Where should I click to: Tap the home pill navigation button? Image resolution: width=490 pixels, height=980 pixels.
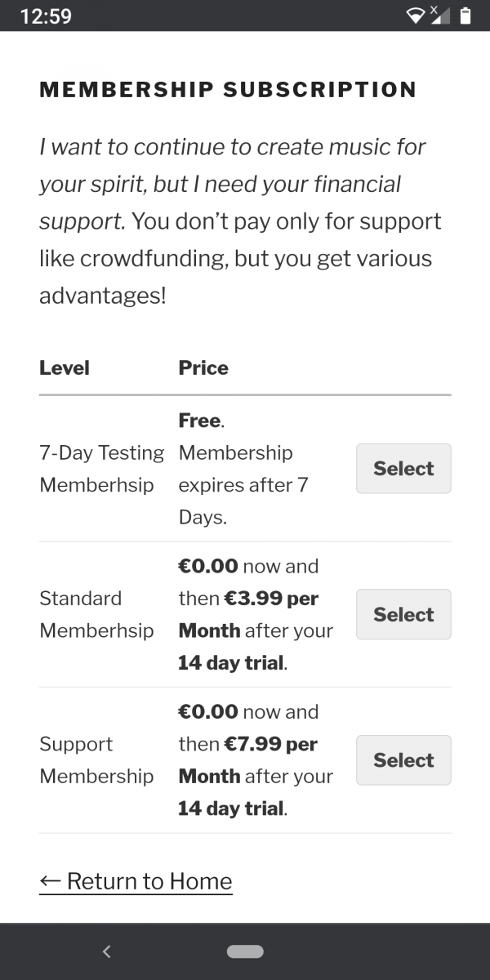pyautogui.click(x=245, y=951)
